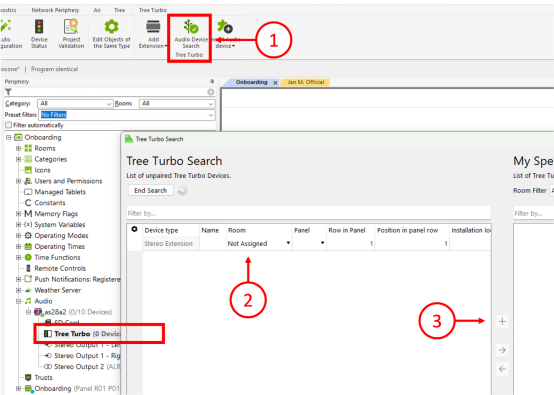
Task: Click the left arrow transfer button
Action: (x=502, y=369)
